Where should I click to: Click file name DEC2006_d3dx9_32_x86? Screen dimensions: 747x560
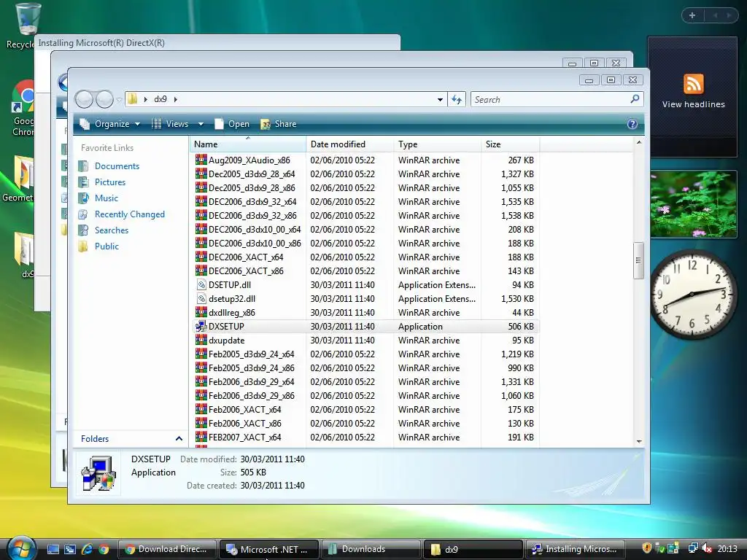click(x=252, y=216)
